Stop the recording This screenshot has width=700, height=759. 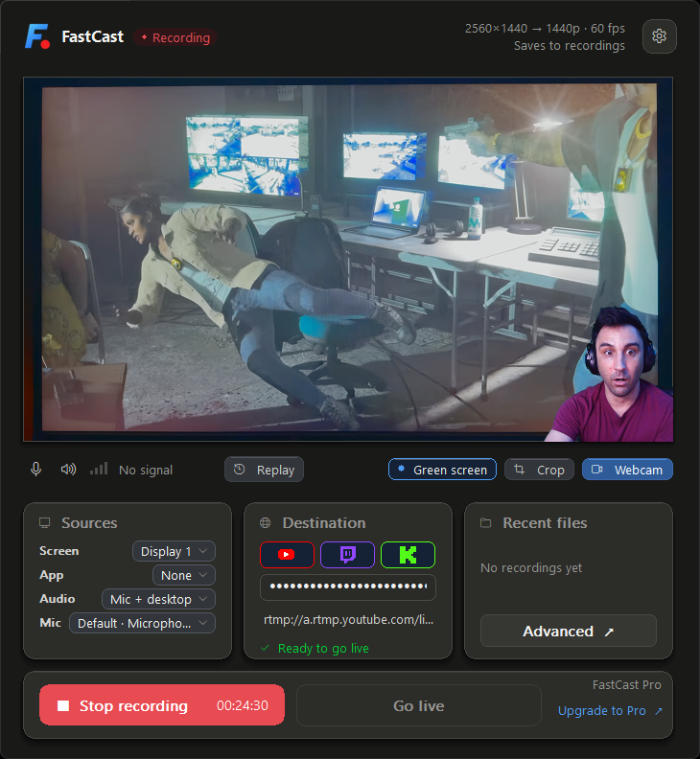pyautogui.click(x=162, y=705)
